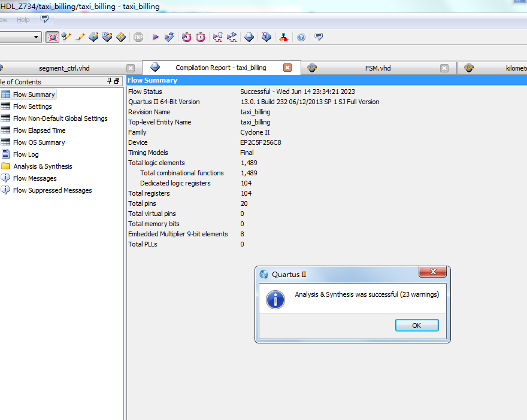
Task: Close the FSM.vhd tab
Action: (x=444, y=68)
